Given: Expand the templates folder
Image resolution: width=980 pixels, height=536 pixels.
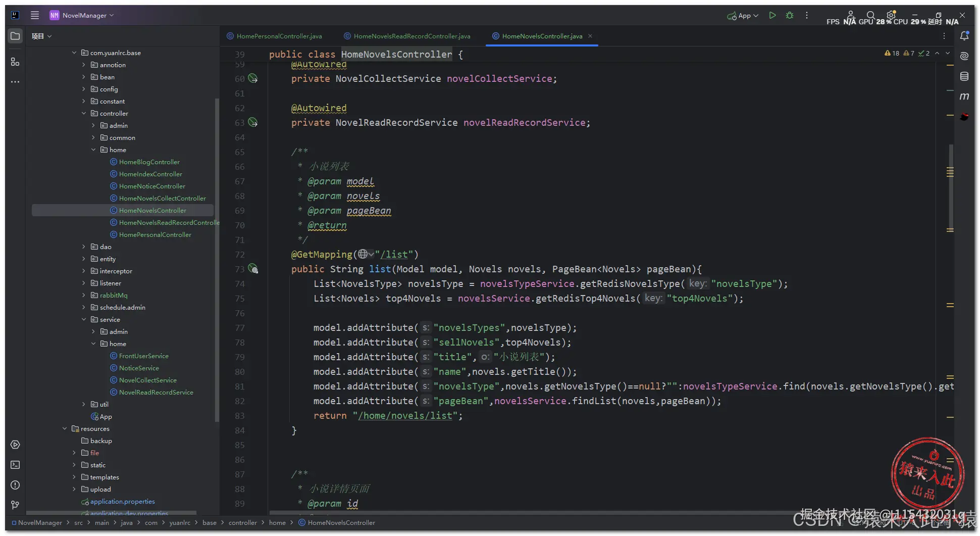Looking at the screenshot, I should click(x=74, y=477).
